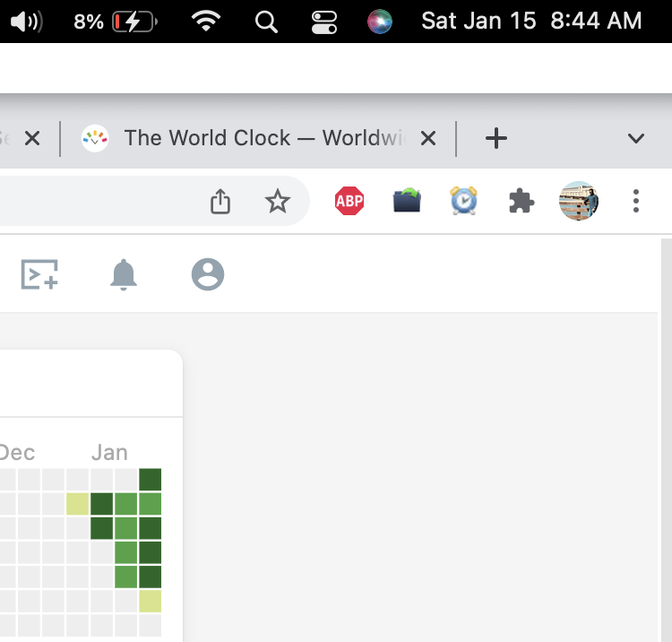
Task: Select the light yellow contribution square at the bottom
Action: pos(150,602)
